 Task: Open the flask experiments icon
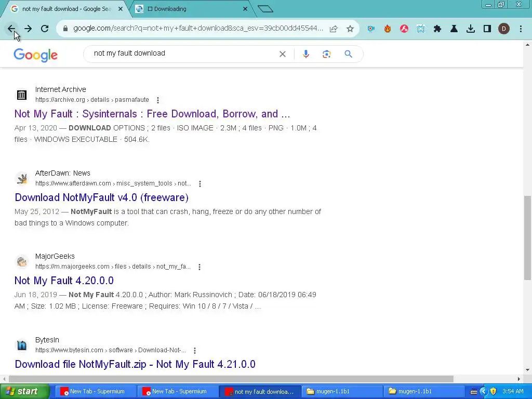(x=454, y=29)
